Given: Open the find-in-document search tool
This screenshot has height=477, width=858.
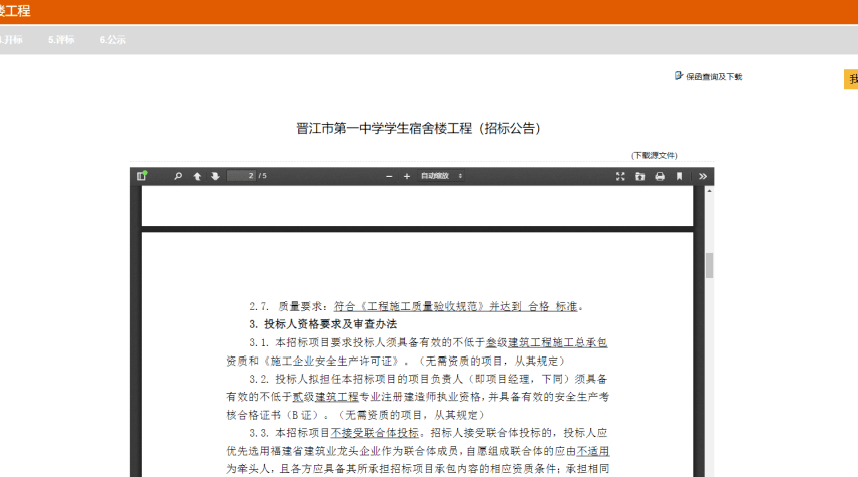Looking at the screenshot, I should (x=178, y=176).
